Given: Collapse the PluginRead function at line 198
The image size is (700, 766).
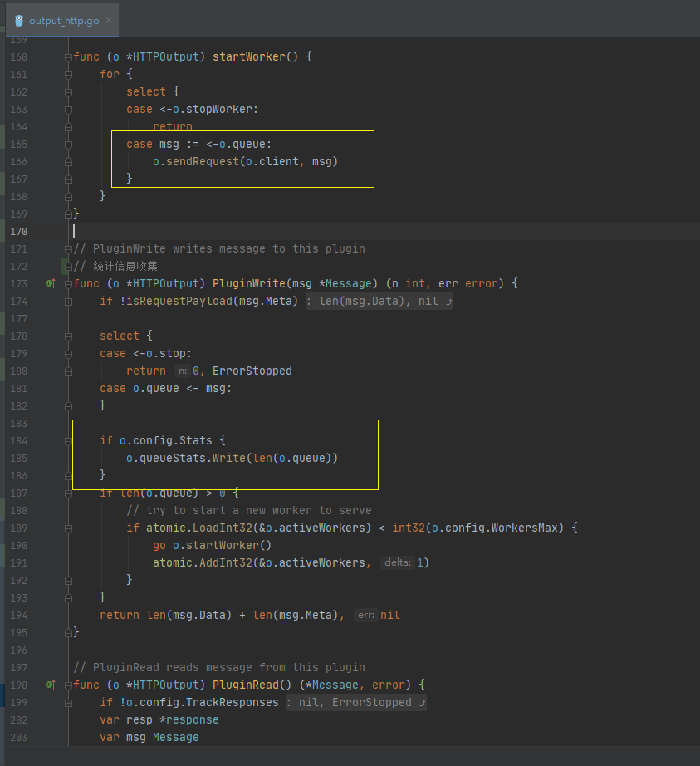Looking at the screenshot, I should tap(68, 685).
